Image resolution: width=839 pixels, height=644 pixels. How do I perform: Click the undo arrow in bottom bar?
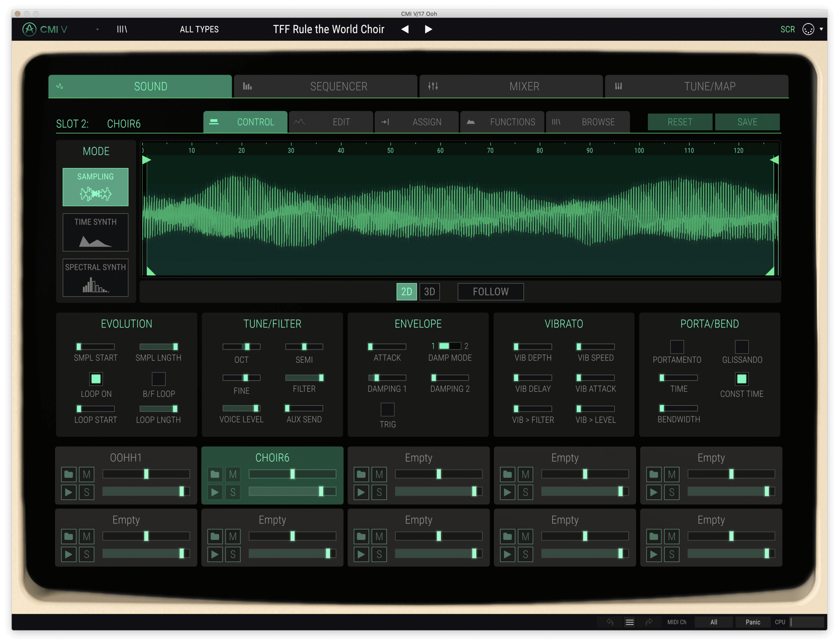coord(610,622)
